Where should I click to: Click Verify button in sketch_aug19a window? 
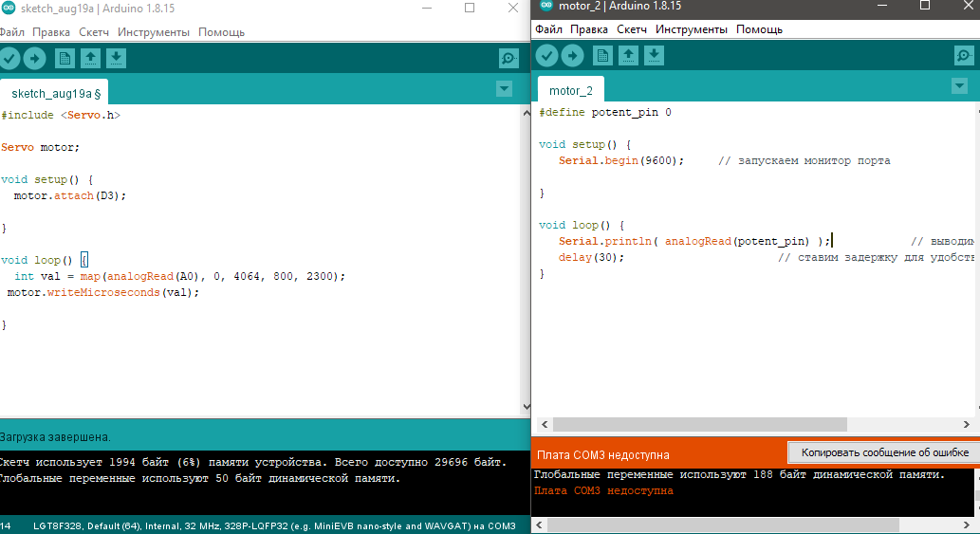click(9, 59)
